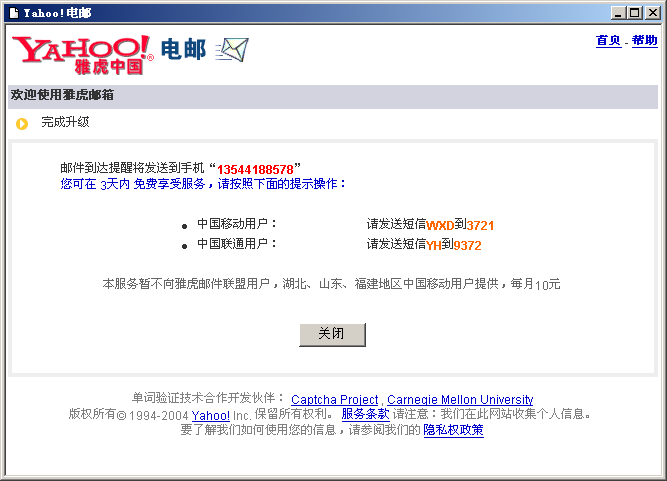
Task: Click the 电邮 heading text
Action: [x=184, y=49]
